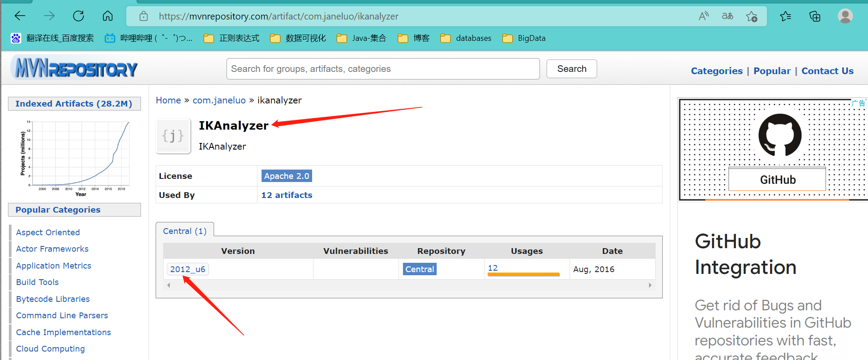Screen dimensions: 868x360
Task: Click the Indexed Artifacts (28.2M) heading
Action: pyautogui.click(x=74, y=103)
